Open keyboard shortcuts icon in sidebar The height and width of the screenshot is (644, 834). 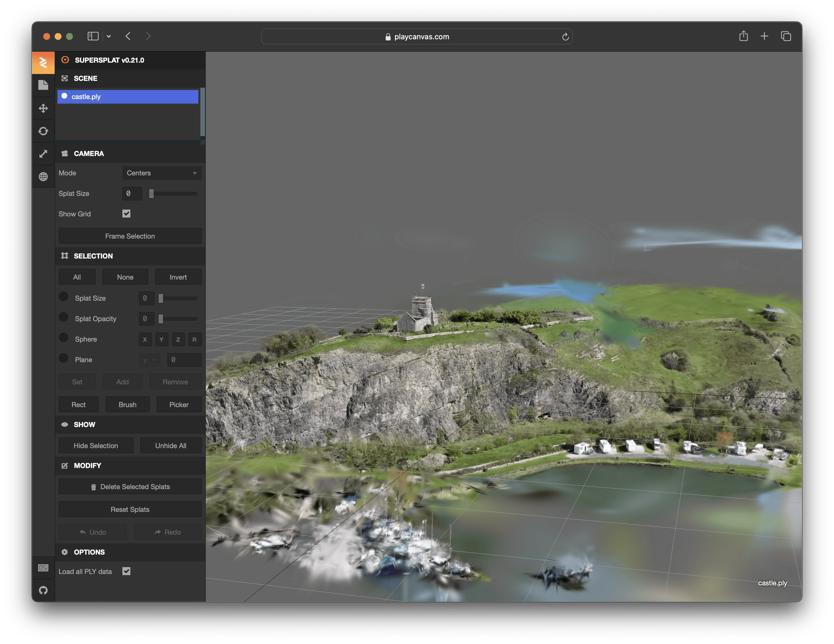click(43, 568)
